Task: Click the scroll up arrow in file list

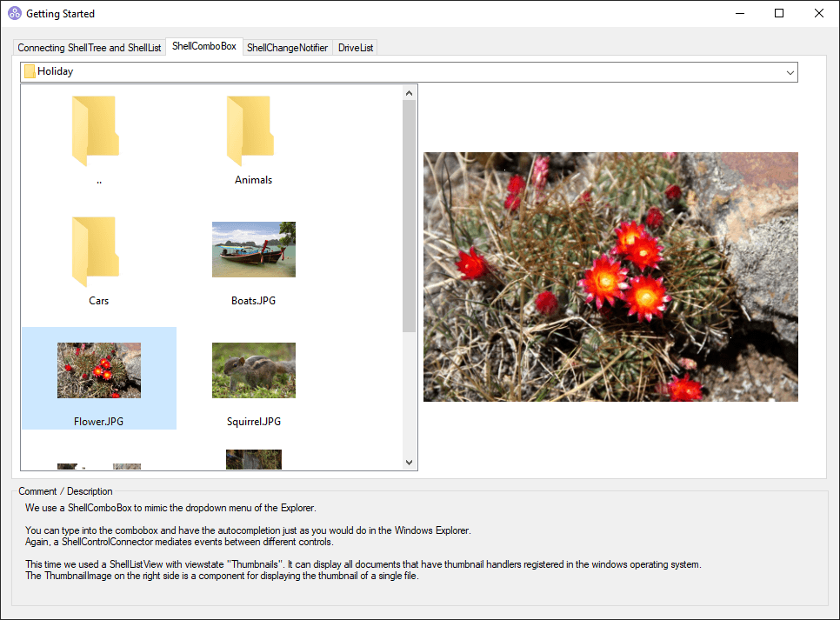Action: 409,92
